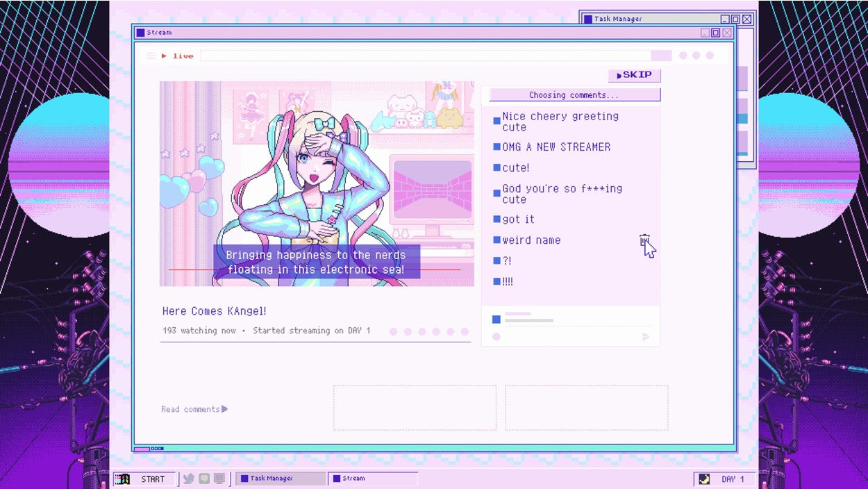
Task: Send the comment via the paper plane icon
Action: click(x=645, y=336)
